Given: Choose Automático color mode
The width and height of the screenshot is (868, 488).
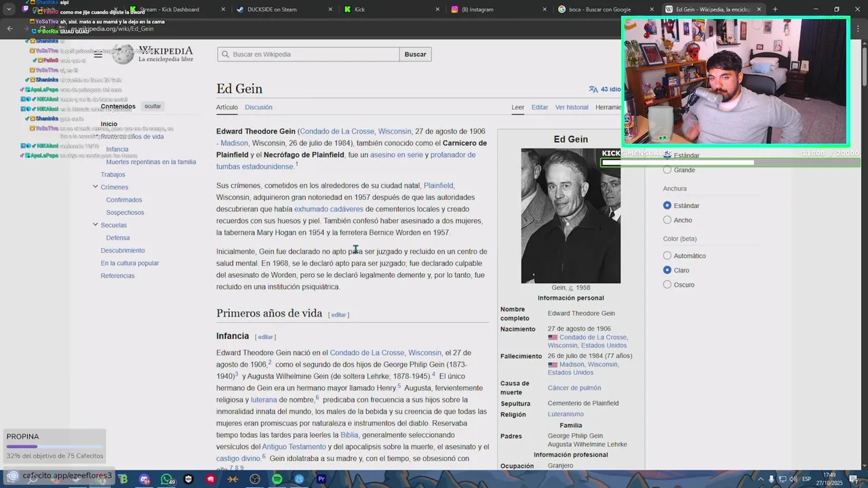Looking at the screenshot, I should coord(667,256).
